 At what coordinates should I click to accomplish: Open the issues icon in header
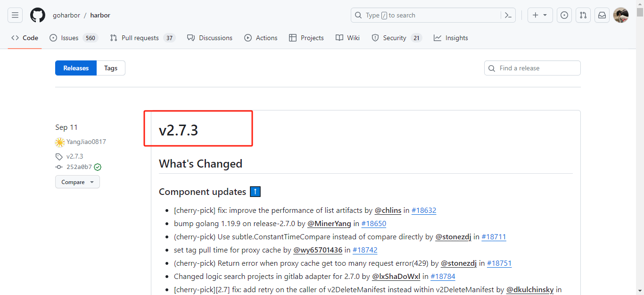tap(564, 15)
